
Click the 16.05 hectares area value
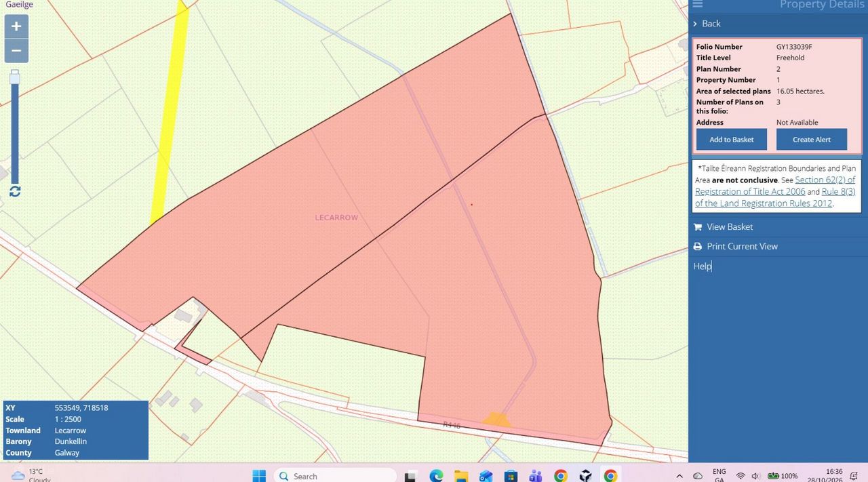click(x=800, y=92)
